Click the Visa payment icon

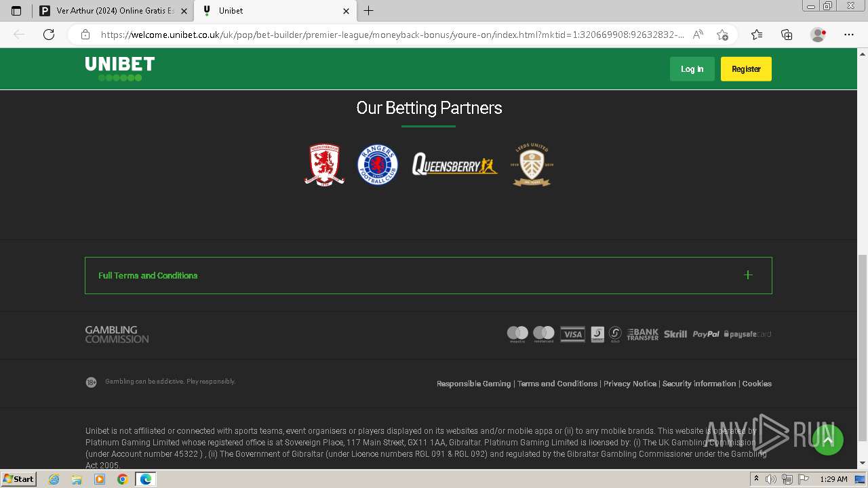pos(572,334)
